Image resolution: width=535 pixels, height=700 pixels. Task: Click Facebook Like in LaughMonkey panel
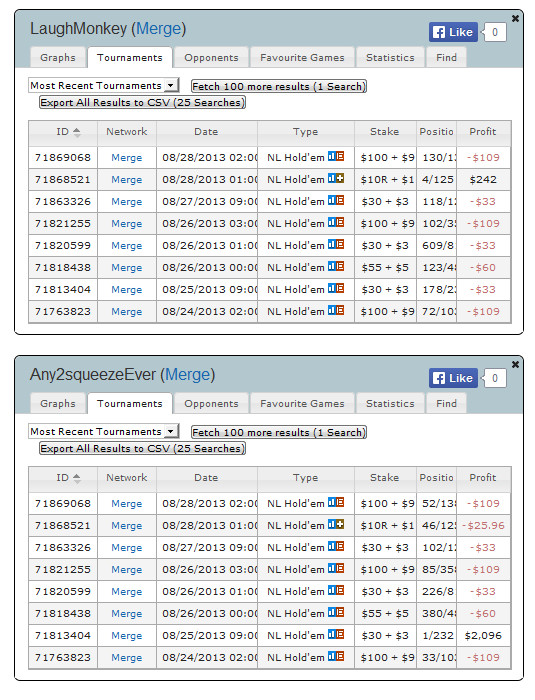click(x=453, y=32)
